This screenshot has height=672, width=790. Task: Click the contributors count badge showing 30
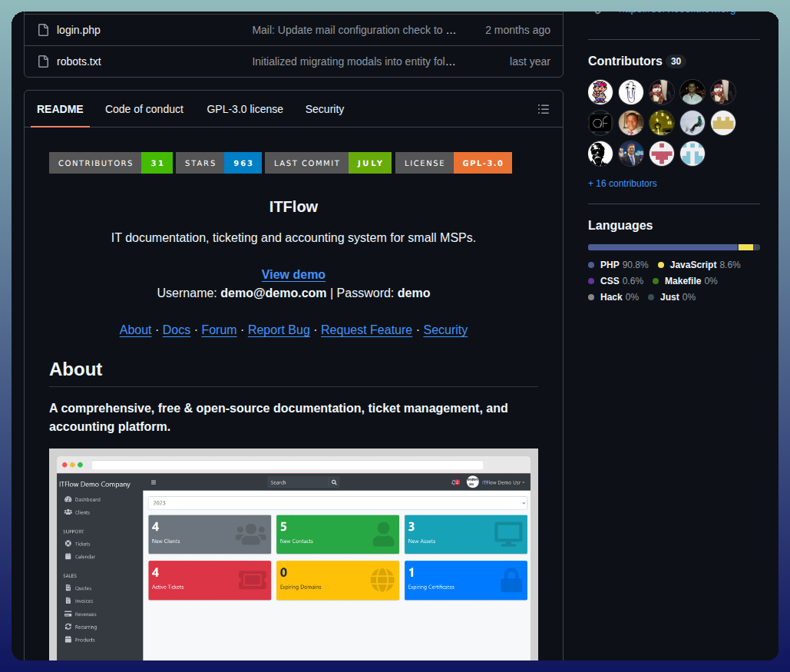pyautogui.click(x=676, y=61)
